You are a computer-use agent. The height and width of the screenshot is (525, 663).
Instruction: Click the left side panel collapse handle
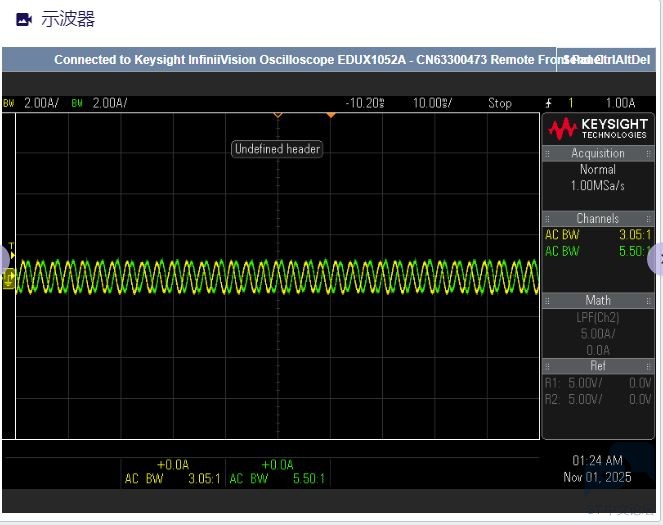tap(3, 259)
